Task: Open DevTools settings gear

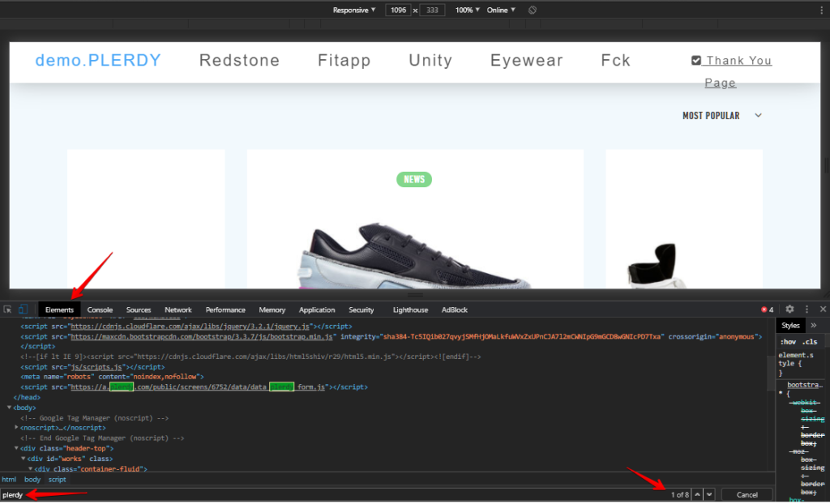Action: point(789,310)
